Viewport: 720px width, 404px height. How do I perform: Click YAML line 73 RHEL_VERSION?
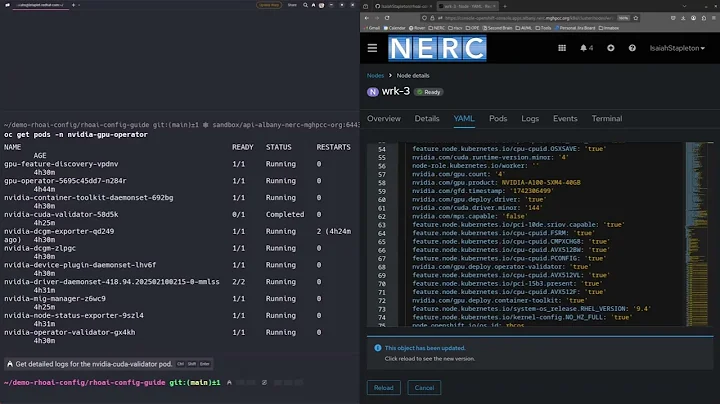click(531, 309)
